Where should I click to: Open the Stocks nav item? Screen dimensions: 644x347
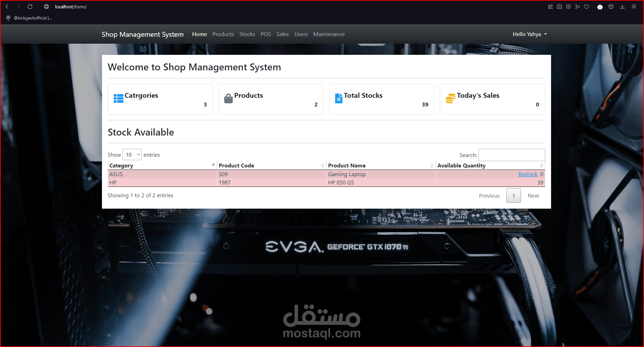247,34
